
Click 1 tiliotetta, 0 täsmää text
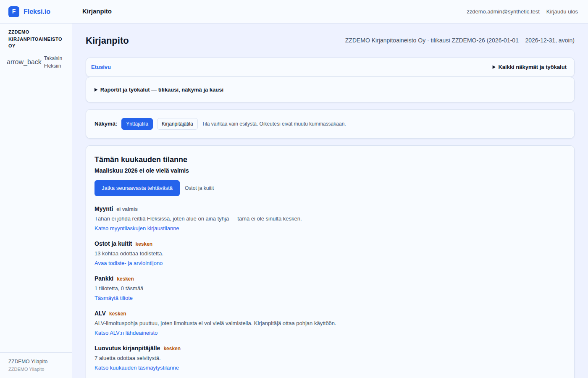119,289
